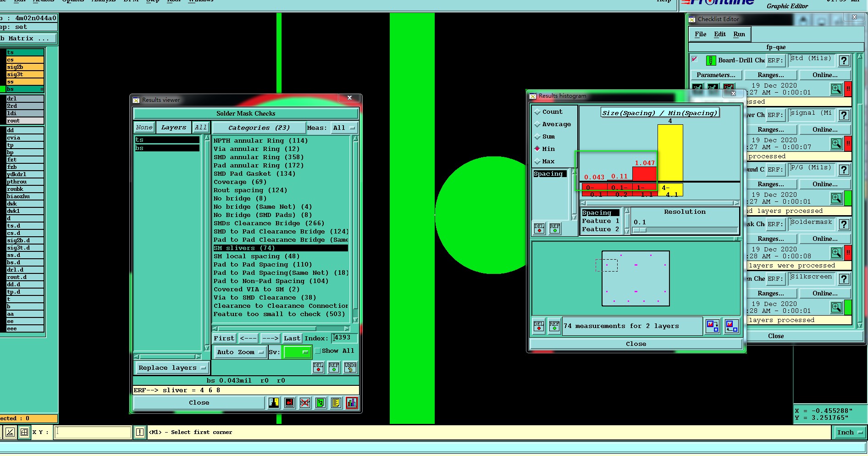868x456 pixels.
Task: Open the Meas All dropdown
Action: point(344,128)
